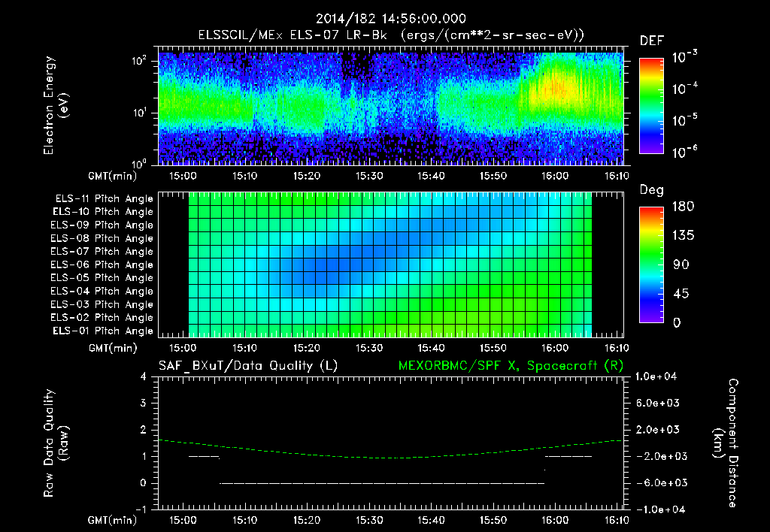Select the ELS-05 Pitch Angle row label

point(102,278)
